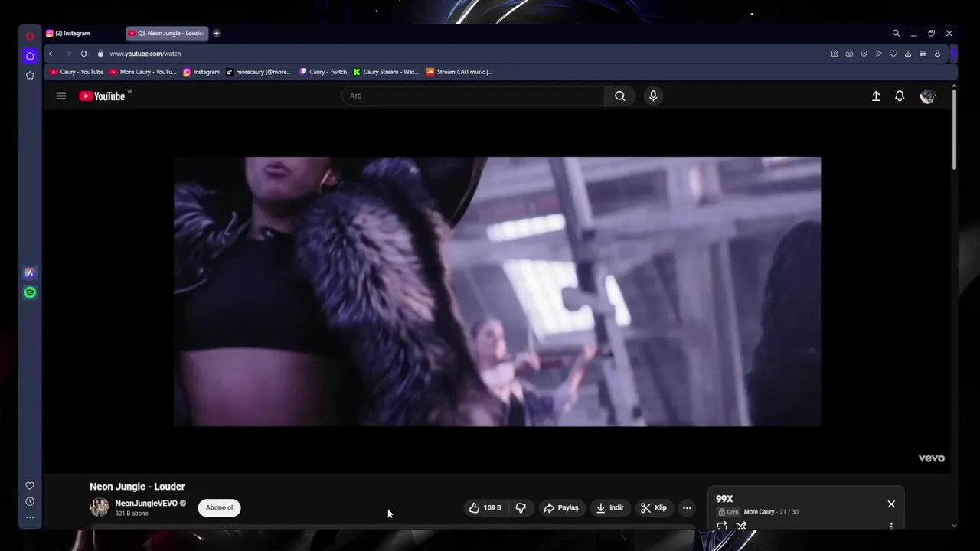Open sidebar bookmarks star icon

click(30, 75)
